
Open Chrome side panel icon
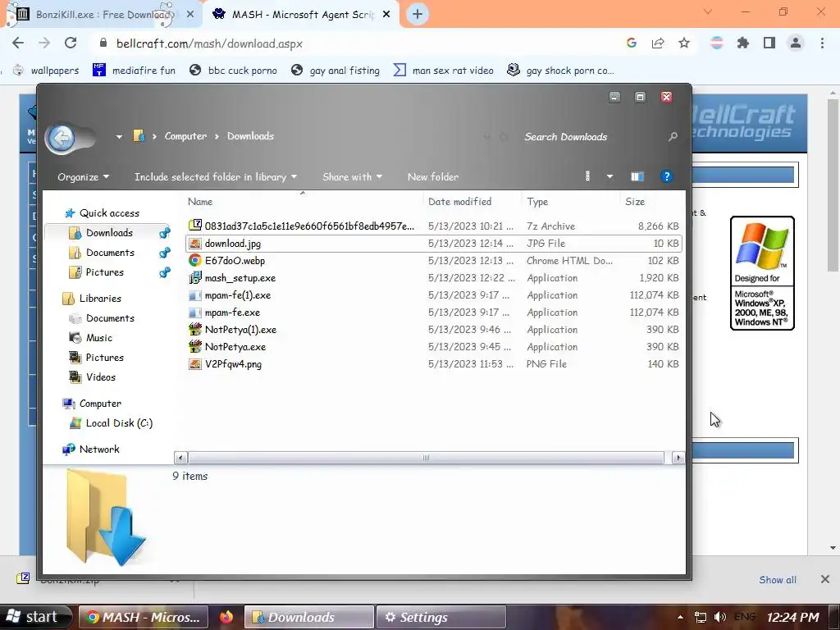769,43
